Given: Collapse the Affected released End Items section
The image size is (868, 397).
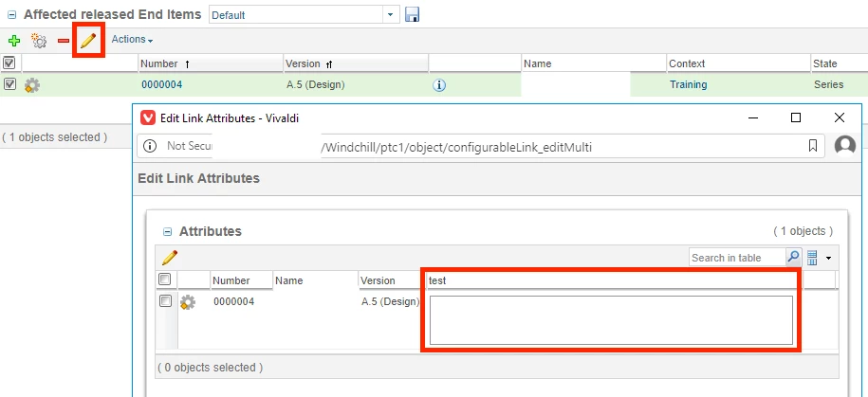Looking at the screenshot, I should coord(12,15).
